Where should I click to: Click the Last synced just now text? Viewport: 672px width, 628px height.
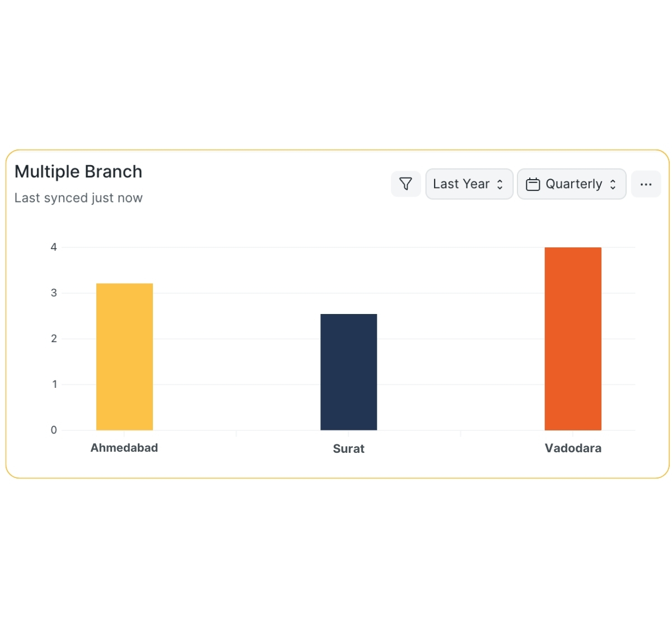78,198
